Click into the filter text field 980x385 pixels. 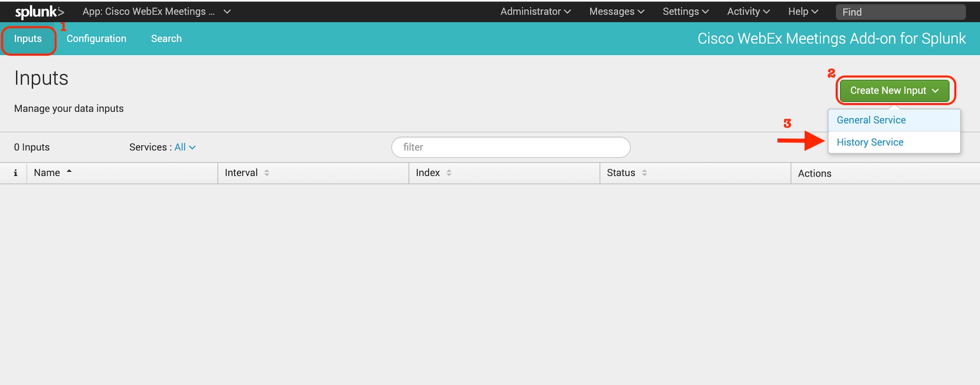coord(511,147)
